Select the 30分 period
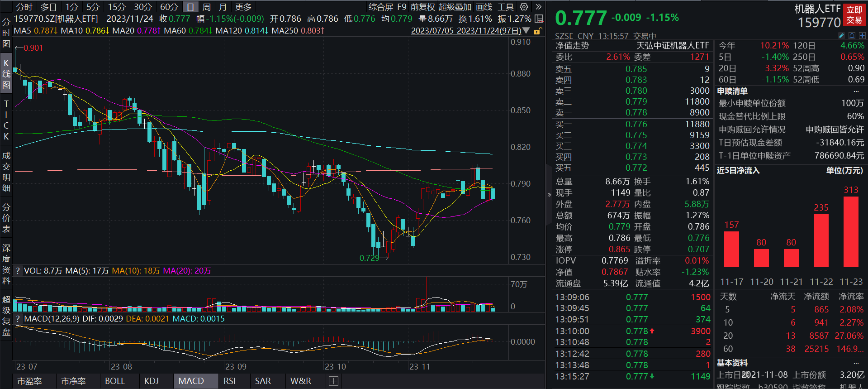The width and height of the screenshot is (868, 389). 143,7
